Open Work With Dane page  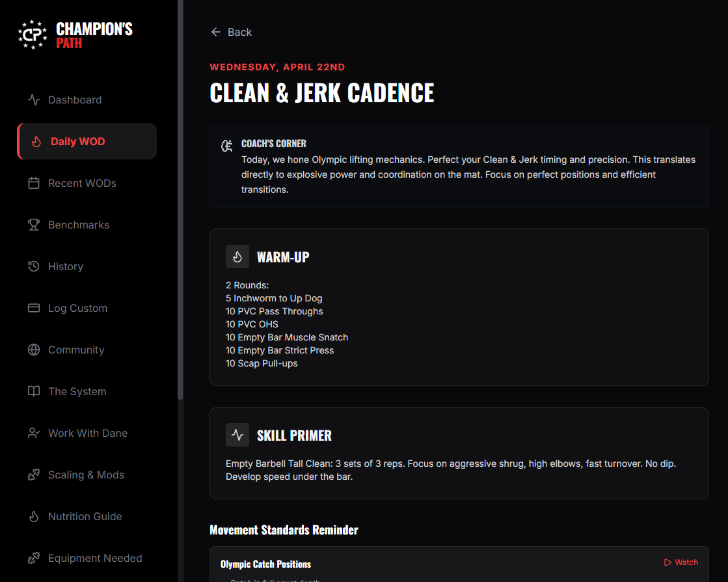(87, 433)
